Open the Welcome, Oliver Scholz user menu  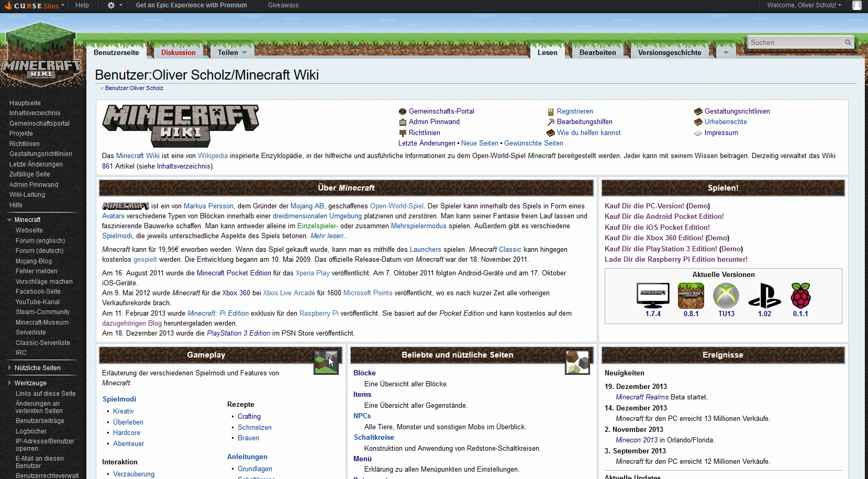coord(804,5)
